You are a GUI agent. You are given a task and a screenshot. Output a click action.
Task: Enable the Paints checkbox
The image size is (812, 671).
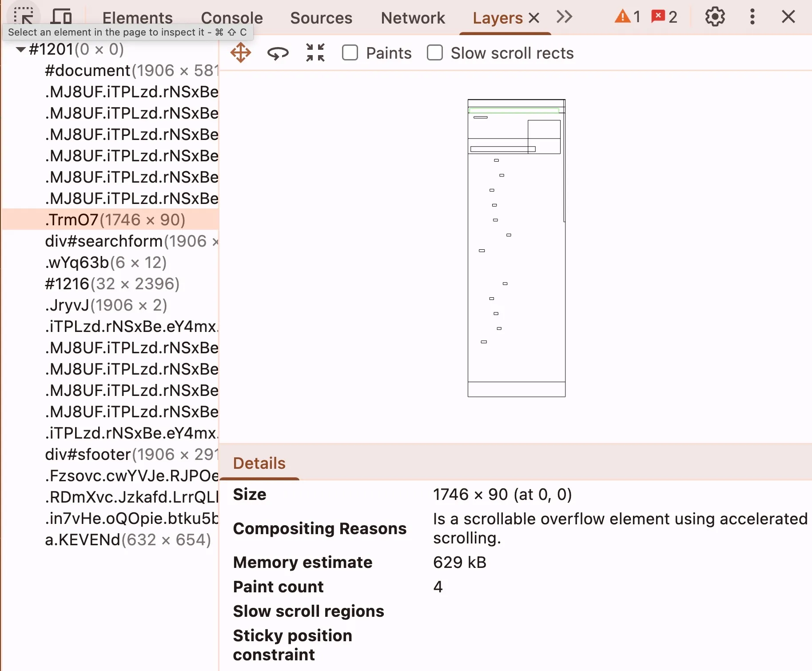[x=350, y=53]
